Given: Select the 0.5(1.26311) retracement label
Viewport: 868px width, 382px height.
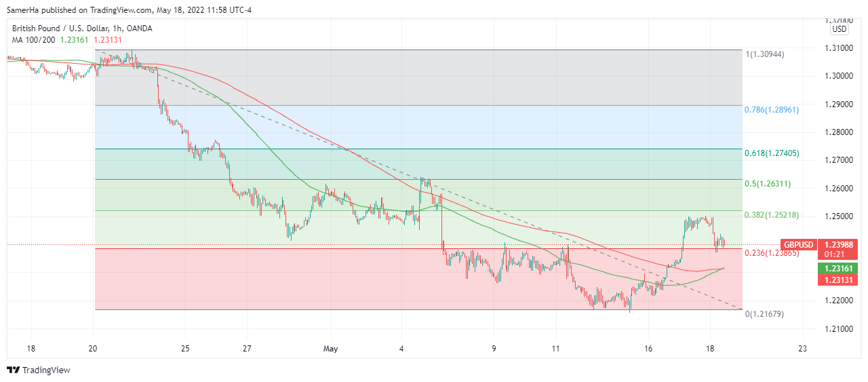Looking at the screenshot, I should [x=768, y=184].
